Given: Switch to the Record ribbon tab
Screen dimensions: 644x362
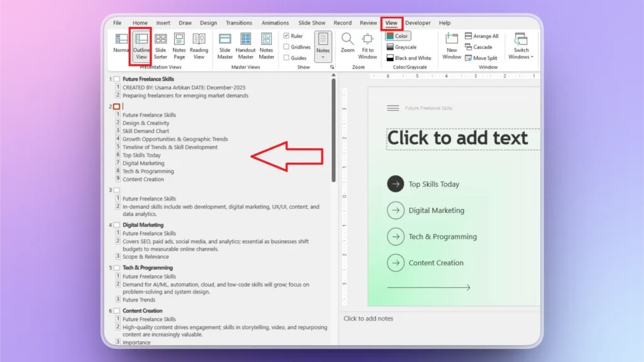Looking at the screenshot, I should point(342,22).
